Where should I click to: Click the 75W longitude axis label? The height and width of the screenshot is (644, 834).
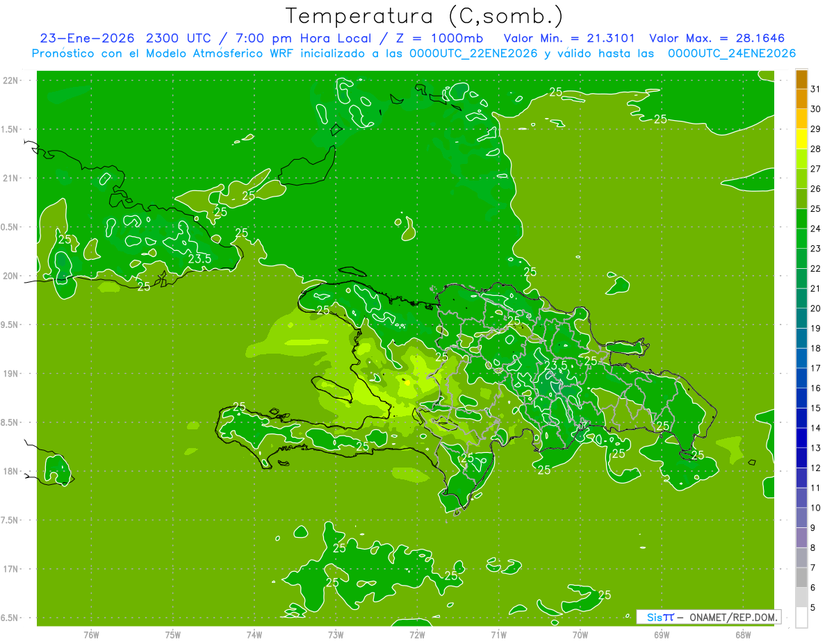(173, 634)
